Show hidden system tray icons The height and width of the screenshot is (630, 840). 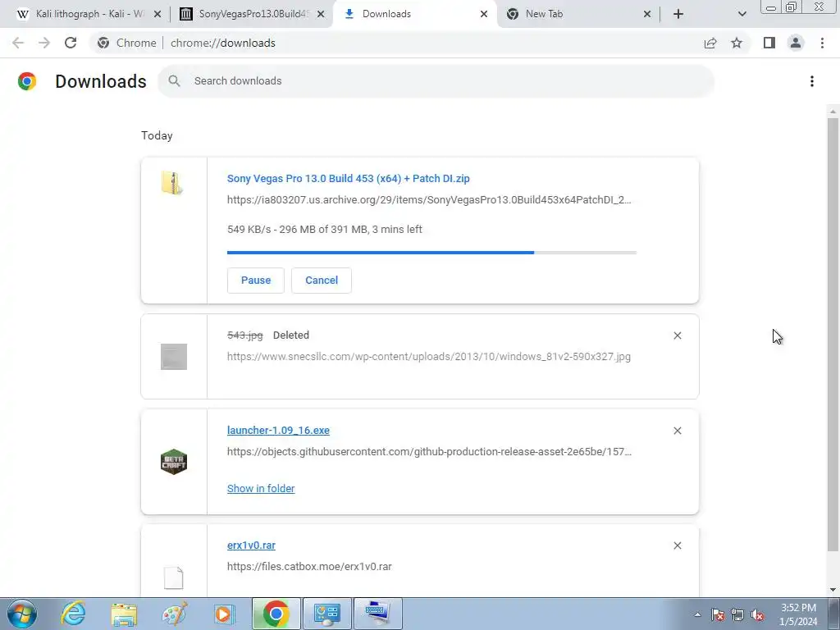click(x=697, y=614)
